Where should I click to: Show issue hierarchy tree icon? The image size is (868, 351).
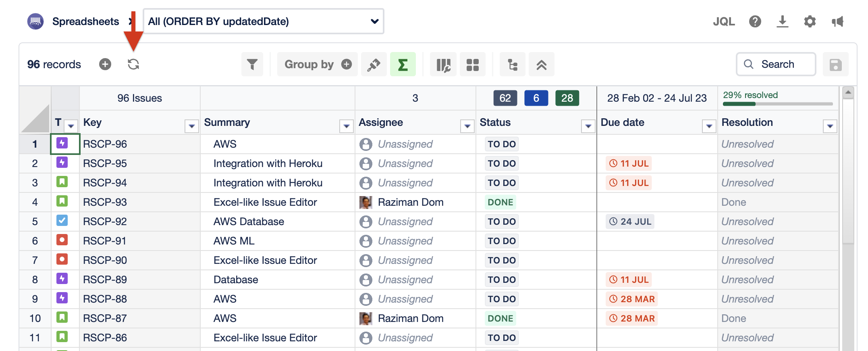tap(512, 65)
